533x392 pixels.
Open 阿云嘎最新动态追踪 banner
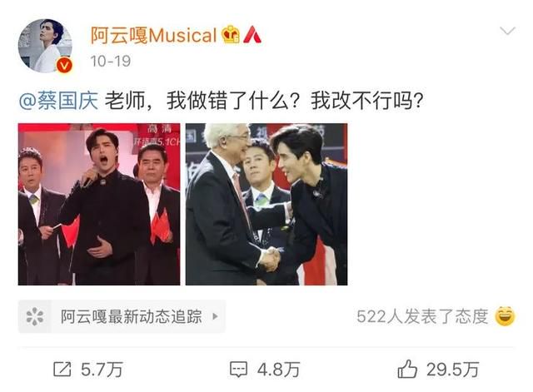(122, 316)
